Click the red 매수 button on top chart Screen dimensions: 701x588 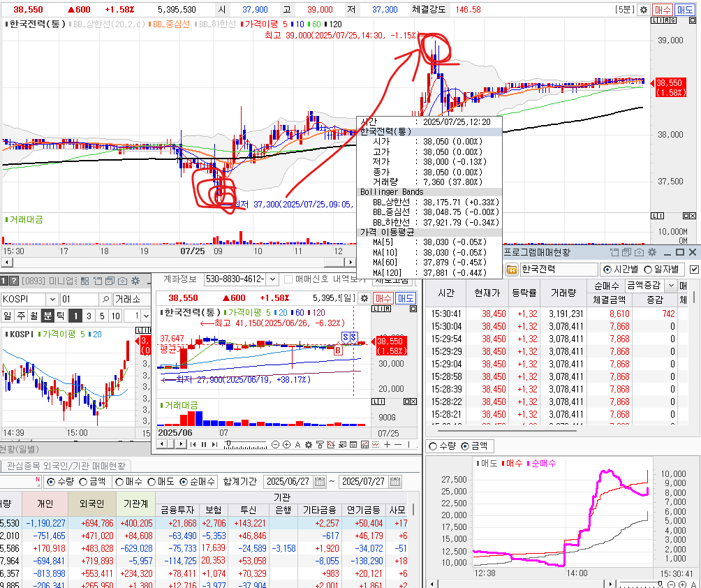pyautogui.click(x=662, y=9)
